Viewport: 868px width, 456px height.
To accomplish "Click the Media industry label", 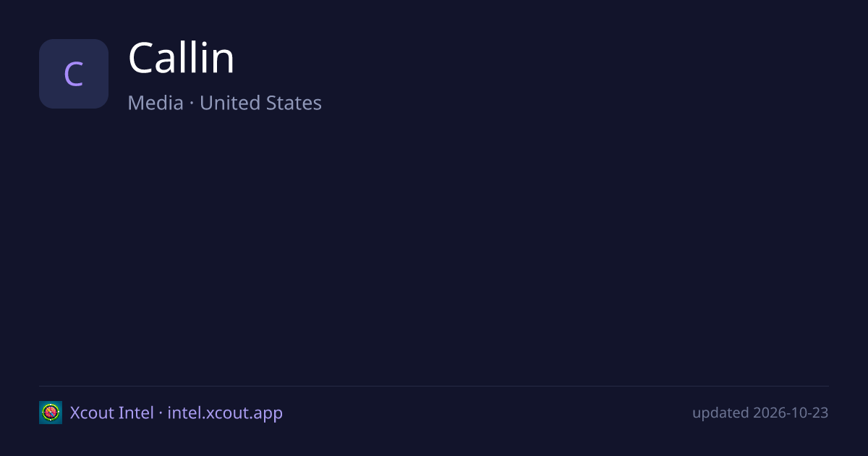I will pos(156,103).
